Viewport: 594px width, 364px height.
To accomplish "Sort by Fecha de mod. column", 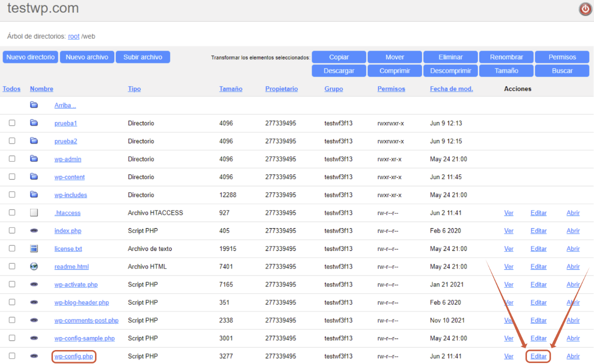I will click(451, 89).
